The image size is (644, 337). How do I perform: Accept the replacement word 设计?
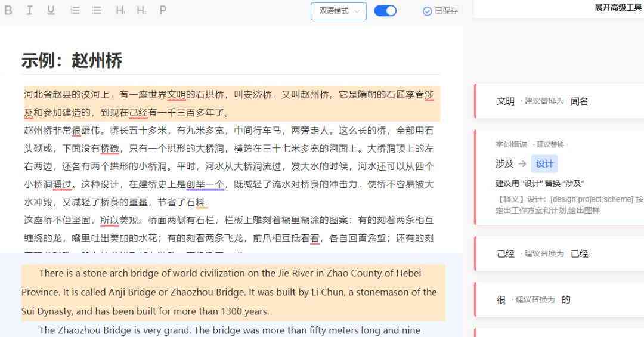coord(544,163)
